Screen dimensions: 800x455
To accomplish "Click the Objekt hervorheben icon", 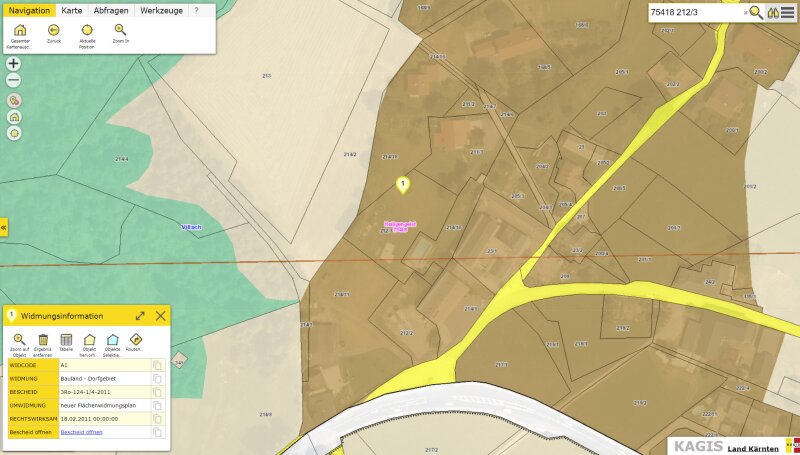I will pyautogui.click(x=89, y=340).
